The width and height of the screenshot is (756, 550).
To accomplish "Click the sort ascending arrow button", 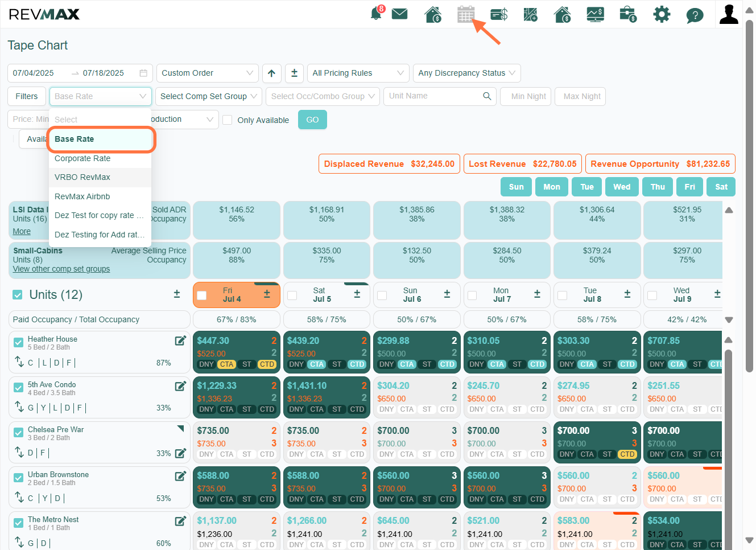I will [x=271, y=73].
